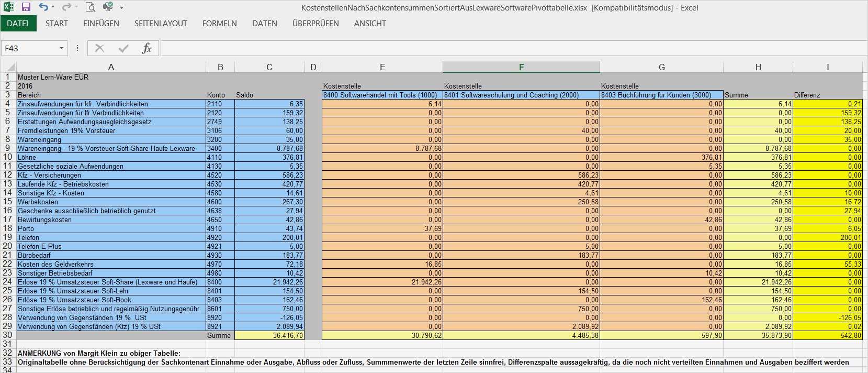Select '8401 Softwareschulung und Coaching (2000)' cell

click(521, 95)
